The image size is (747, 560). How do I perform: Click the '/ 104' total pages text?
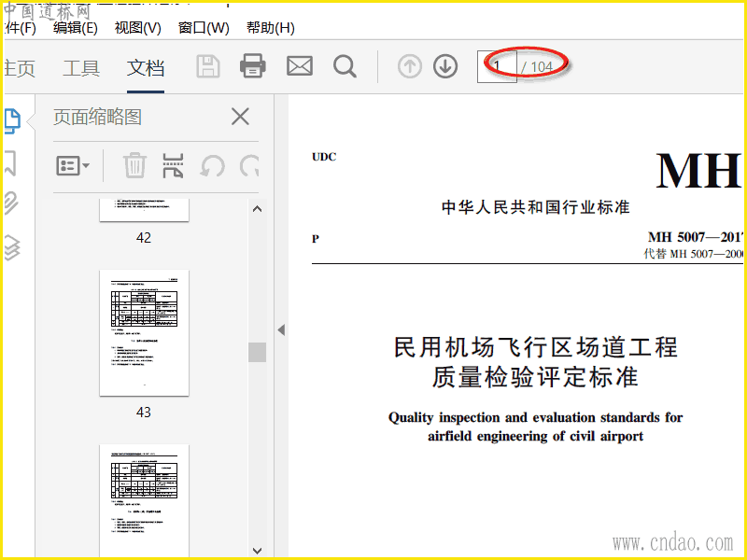[537, 66]
